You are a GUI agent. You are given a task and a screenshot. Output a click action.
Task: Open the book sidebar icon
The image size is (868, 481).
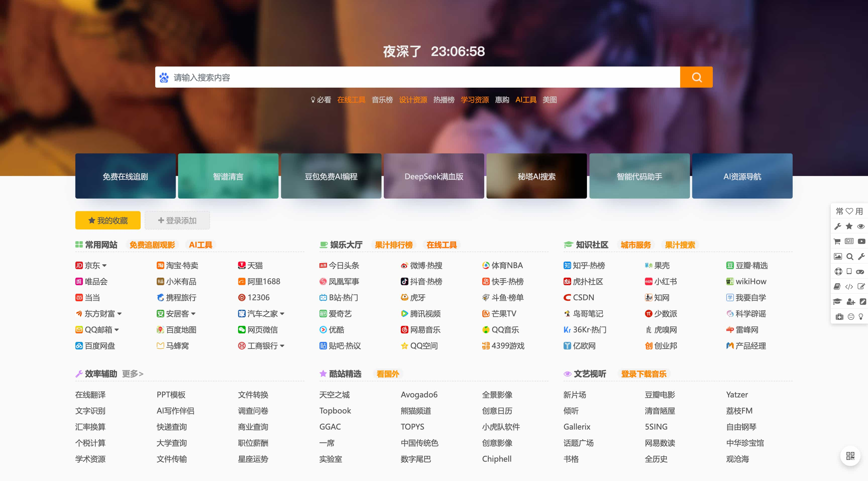837,287
